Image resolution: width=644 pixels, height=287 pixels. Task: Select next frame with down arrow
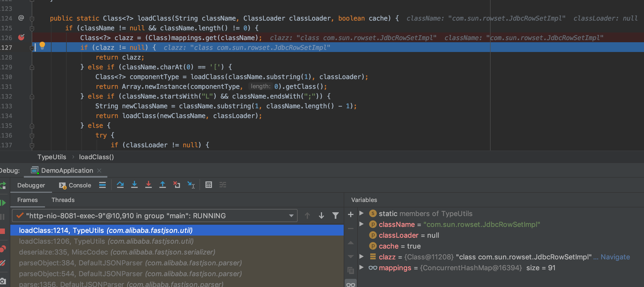[321, 216]
